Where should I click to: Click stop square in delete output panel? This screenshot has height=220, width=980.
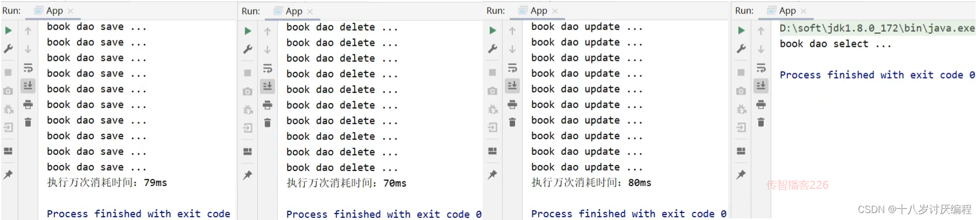(x=248, y=73)
